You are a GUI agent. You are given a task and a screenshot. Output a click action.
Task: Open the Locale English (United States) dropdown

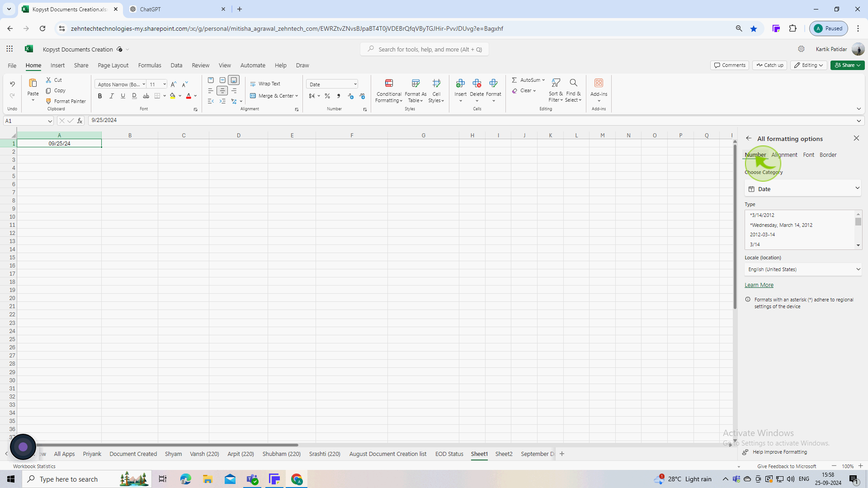tap(803, 269)
